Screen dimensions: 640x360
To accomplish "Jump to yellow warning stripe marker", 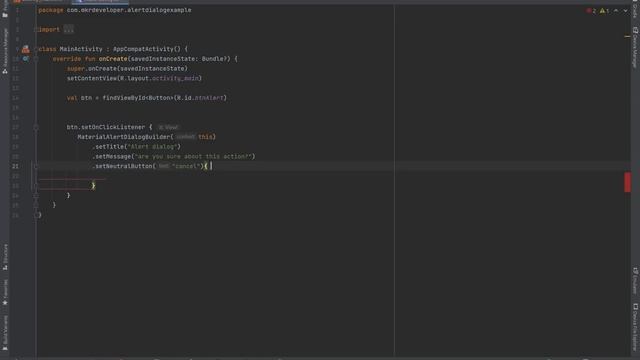I will 627,37.
